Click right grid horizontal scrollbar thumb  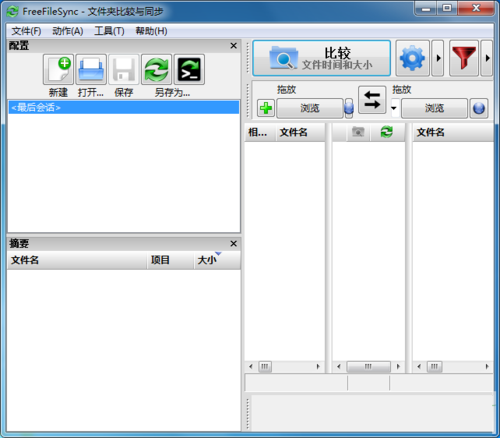(x=434, y=367)
